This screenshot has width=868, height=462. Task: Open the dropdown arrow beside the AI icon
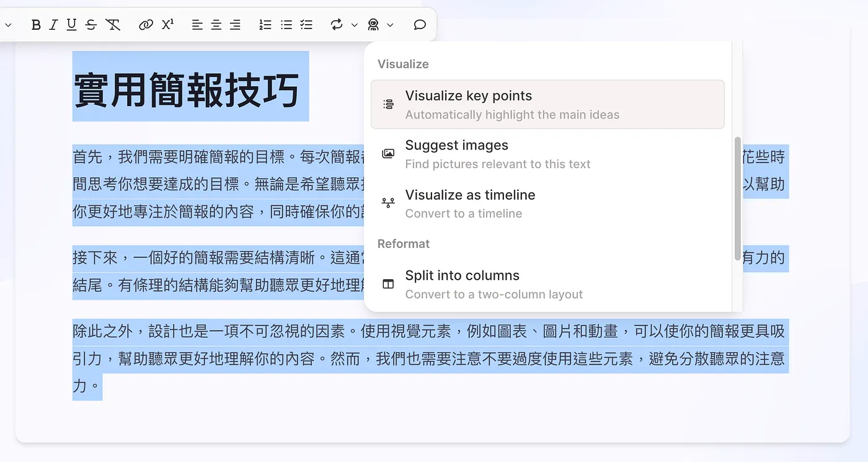[391, 25]
